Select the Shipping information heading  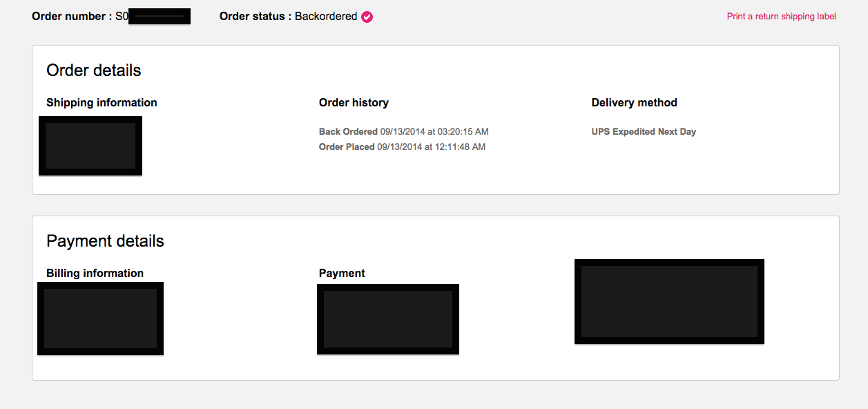coord(102,102)
